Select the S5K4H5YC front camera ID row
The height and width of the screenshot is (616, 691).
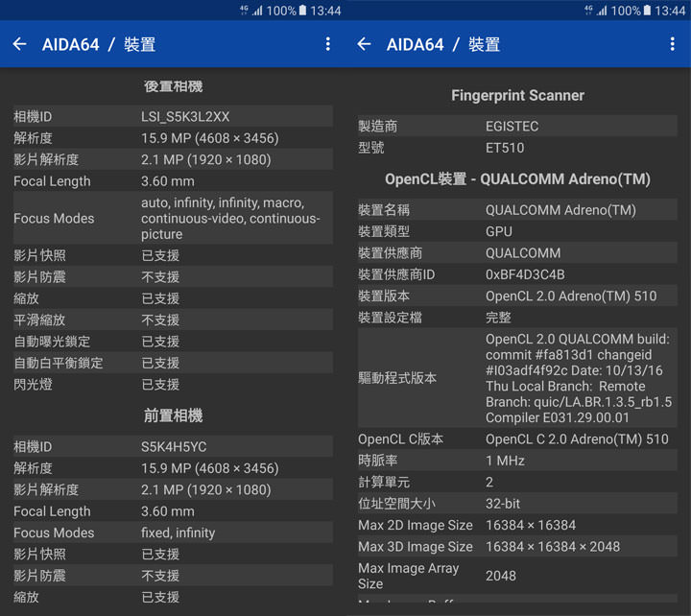pos(173,447)
